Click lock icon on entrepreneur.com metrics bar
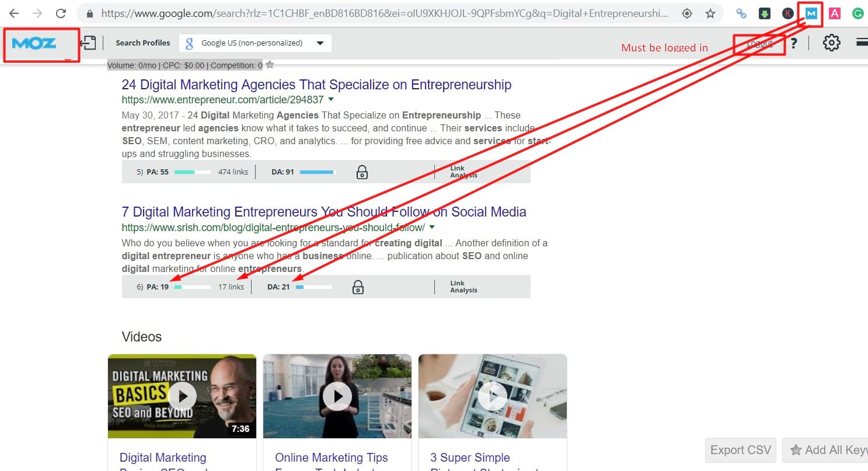 click(x=362, y=172)
